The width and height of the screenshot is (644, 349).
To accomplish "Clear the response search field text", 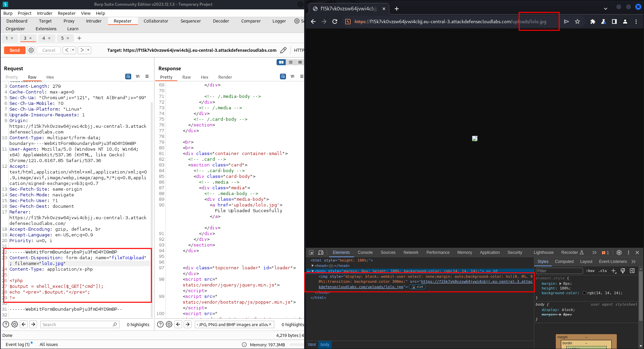I will click(x=270, y=324).
